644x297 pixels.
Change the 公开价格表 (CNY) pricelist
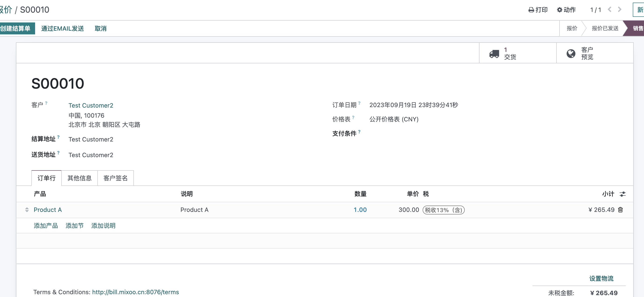[x=394, y=119]
